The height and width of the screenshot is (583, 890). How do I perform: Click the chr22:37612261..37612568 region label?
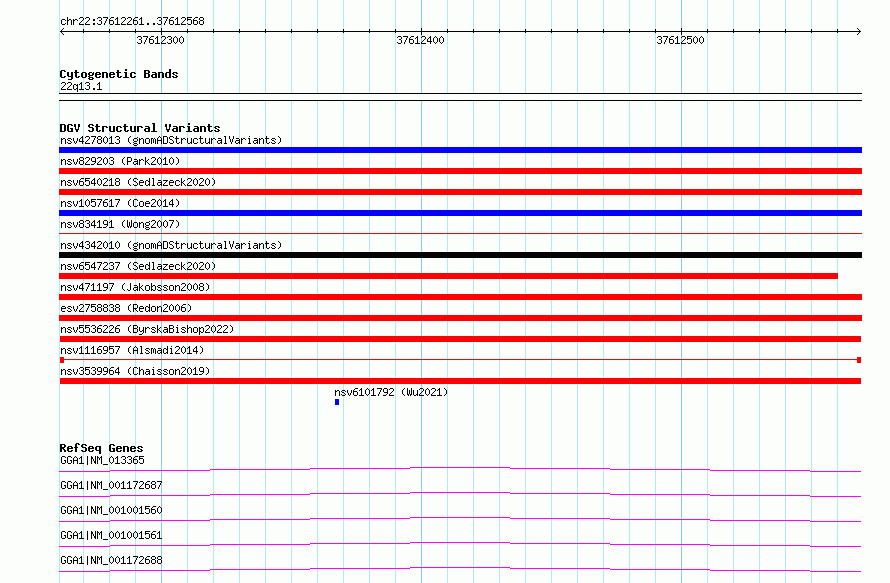(x=132, y=22)
